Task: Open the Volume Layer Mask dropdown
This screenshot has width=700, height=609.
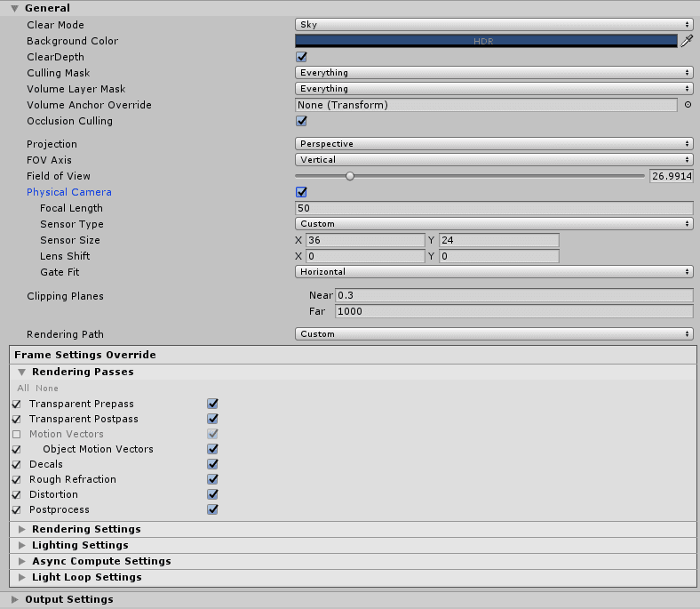Action: coord(494,89)
